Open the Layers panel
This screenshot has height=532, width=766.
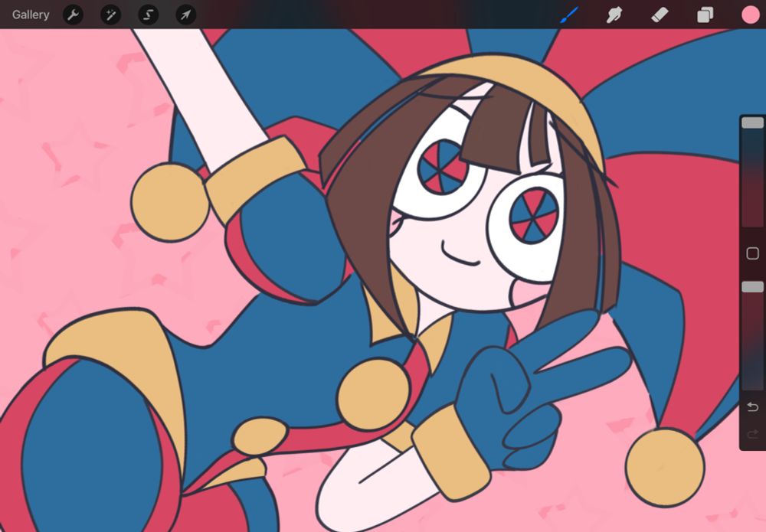(x=705, y=15)
